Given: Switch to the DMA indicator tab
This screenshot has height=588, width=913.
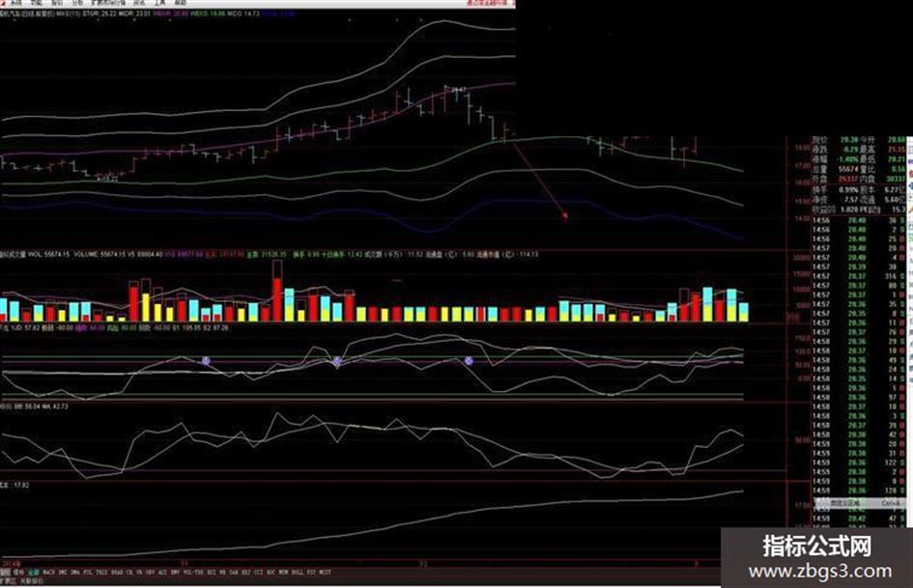Looking at the screenshot, I should (75, 573).
